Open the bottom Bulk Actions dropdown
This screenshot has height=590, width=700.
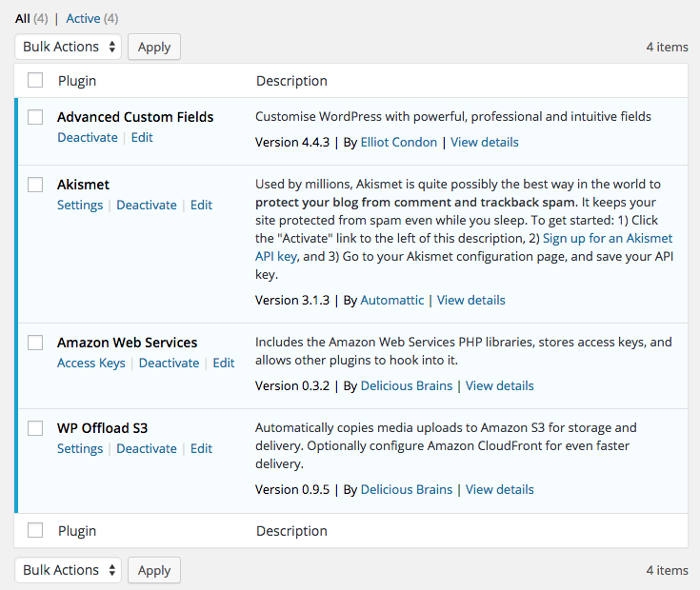coord(68,570)
